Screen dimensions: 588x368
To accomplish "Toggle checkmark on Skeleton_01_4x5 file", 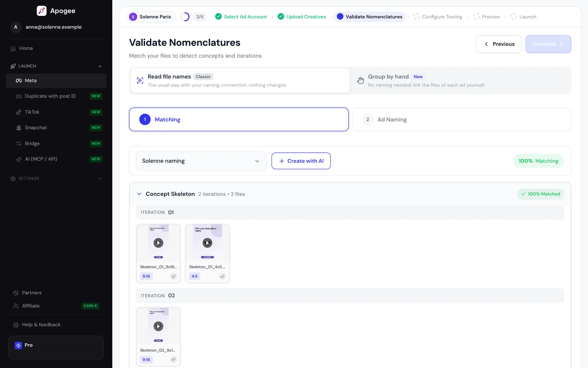I will (x=222, y=276).
